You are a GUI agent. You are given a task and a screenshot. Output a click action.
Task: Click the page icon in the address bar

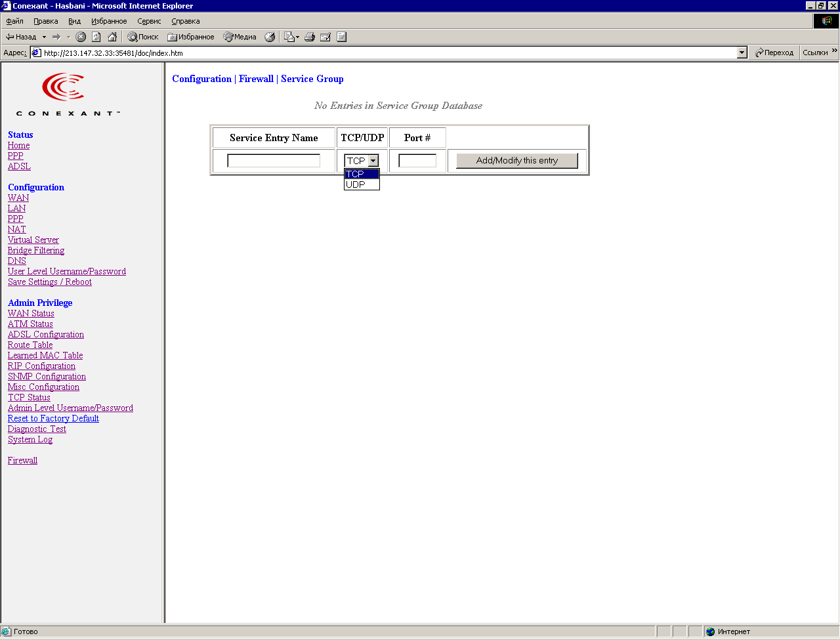click(37, 53)
